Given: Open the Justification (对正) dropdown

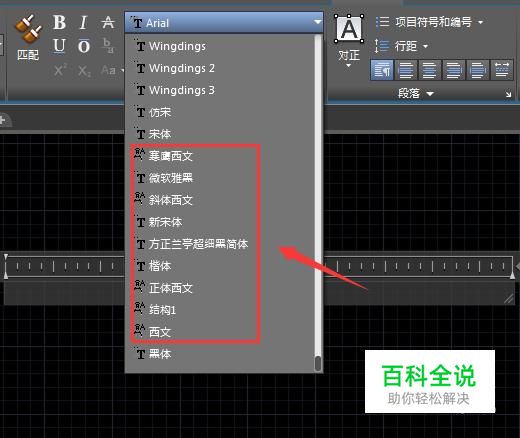Looking at the screenshot, I should 349,40.
